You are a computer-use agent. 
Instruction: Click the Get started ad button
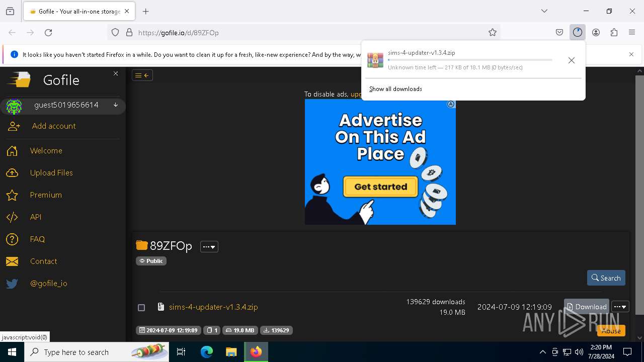pos(380,187)
